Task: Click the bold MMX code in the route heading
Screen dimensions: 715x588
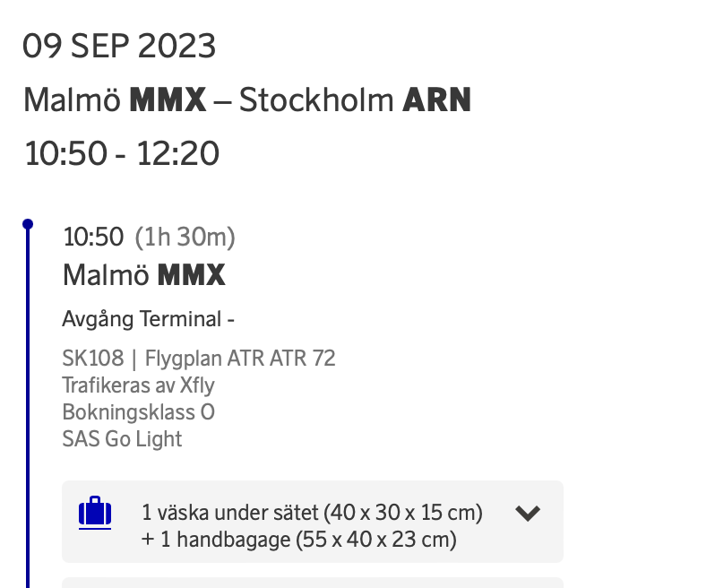Action: click(x=168, y=99)
